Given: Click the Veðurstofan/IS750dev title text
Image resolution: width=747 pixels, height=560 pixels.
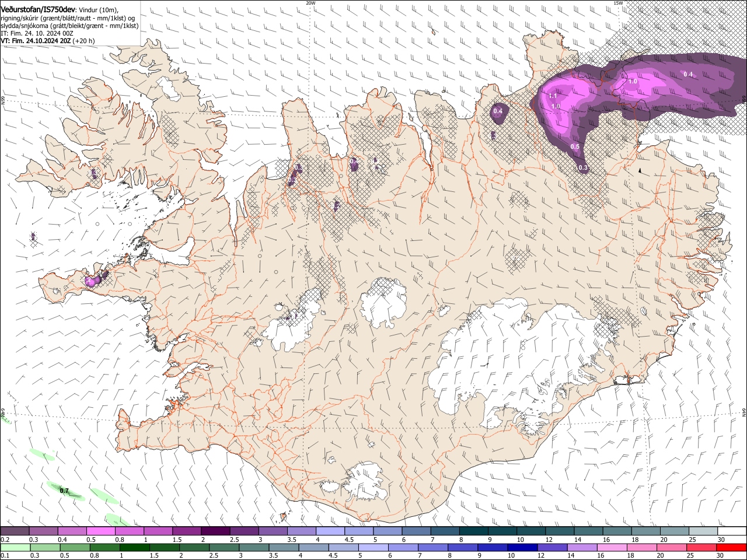Looking at the screenshot, I should (x=38, y=10).
